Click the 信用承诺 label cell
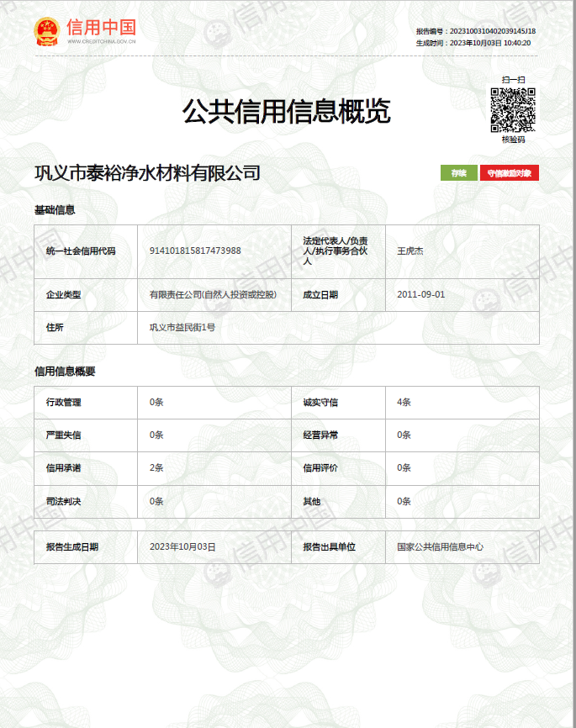 [x=86, y=468]
